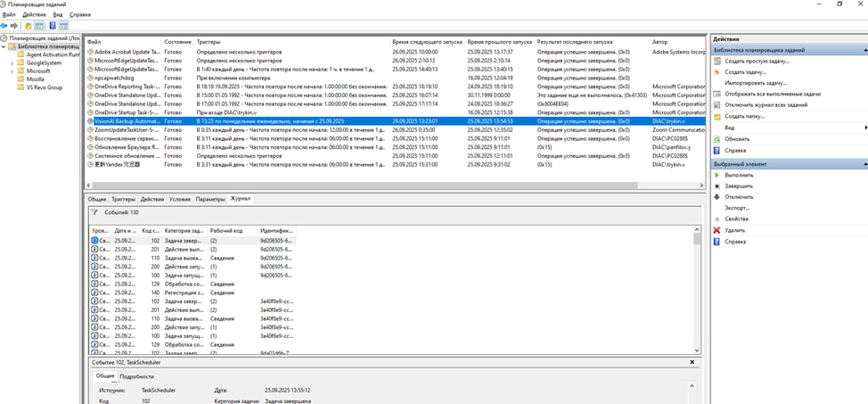Viewport: 868px width, 404px height.
Task: Open the Подробности tab in event details
Action: pyautogui.click(x=138, y=376)
